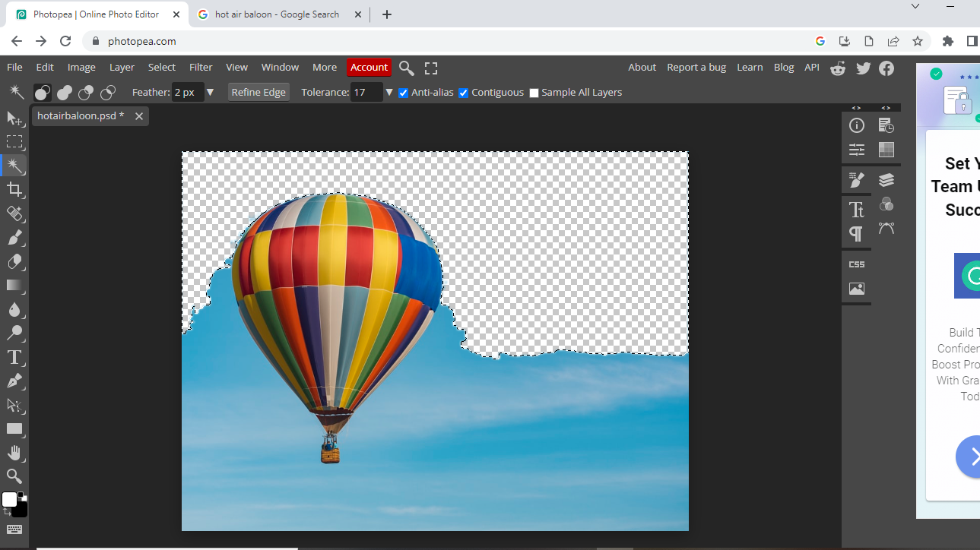Open the API link

tap(812, 67)
